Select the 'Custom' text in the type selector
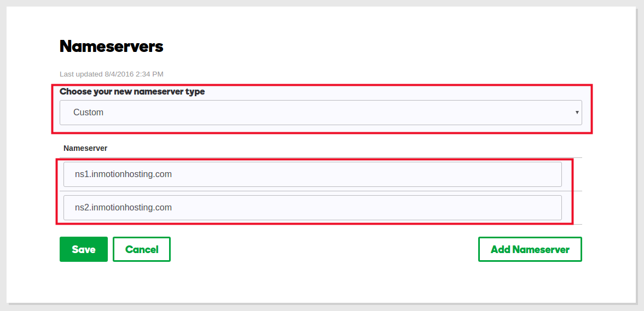The image size is (644, 311). pos(88,113)
